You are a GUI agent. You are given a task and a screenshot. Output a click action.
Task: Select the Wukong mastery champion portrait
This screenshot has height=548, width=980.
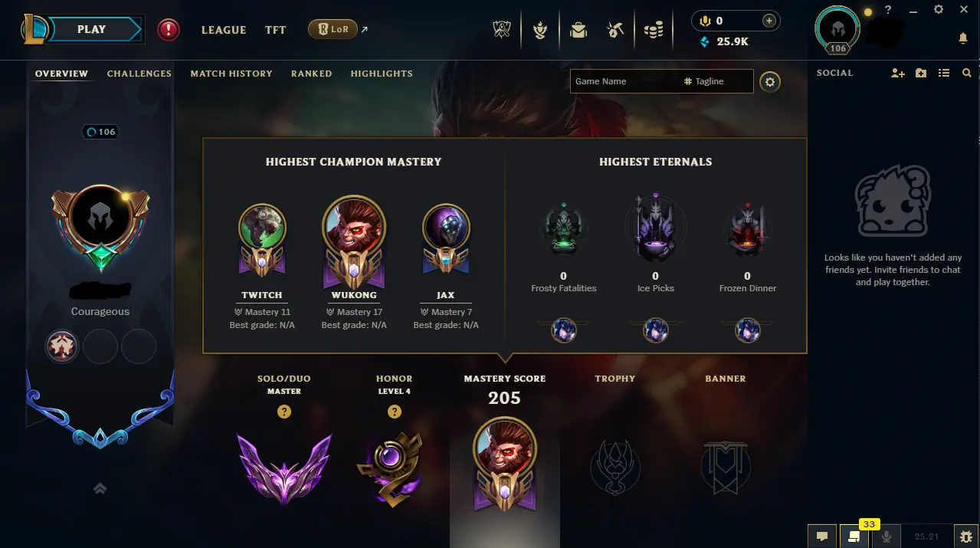[354, 227]
